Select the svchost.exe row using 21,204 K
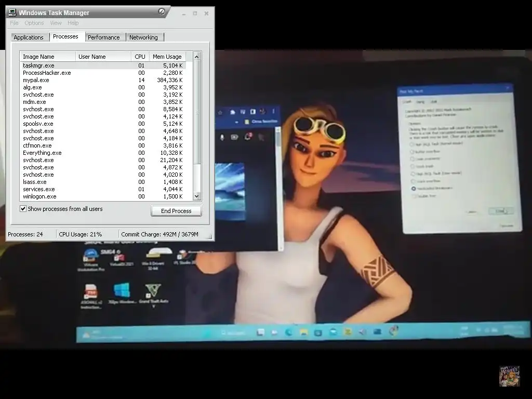The height and width of the screenshot is (399, 532). (102, 160)
